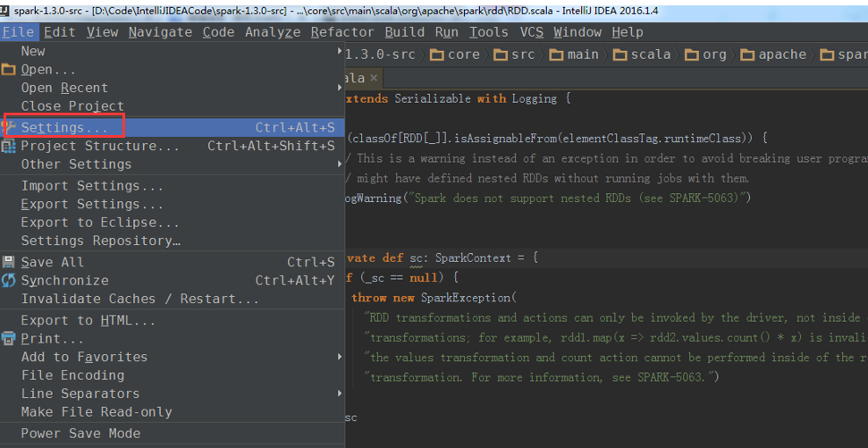Click the arrow next to Add to Favorites
Screen dimensions: 868x448
(x=339, y=357)
